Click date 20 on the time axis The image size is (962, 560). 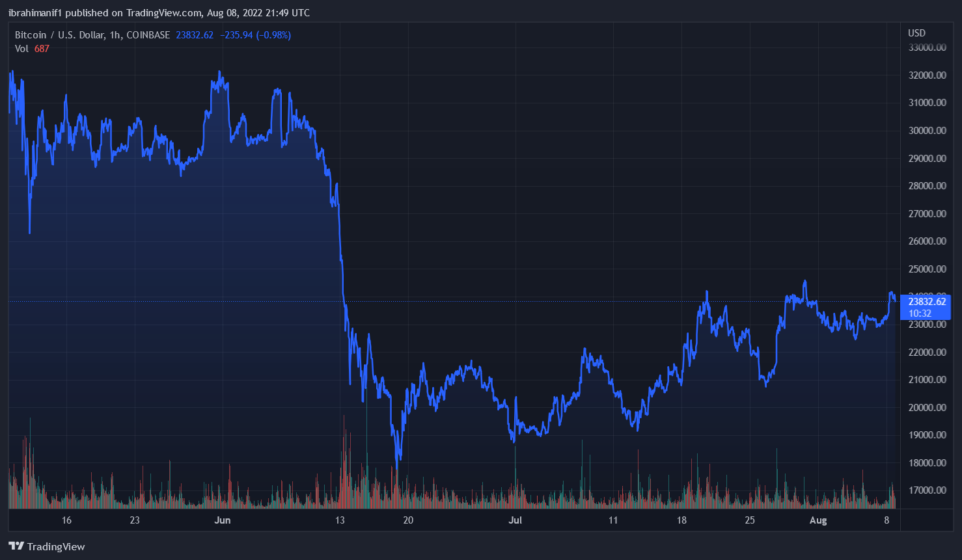coord(408,520)
